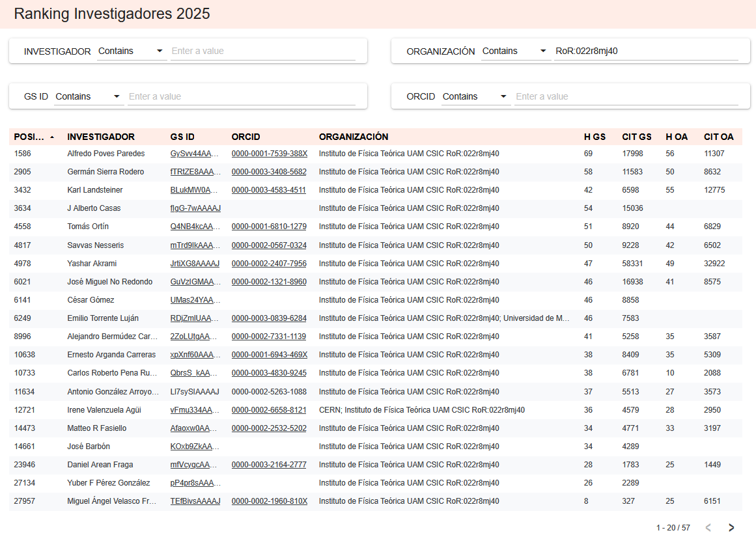Open INVESTIGADOR Contains dropdown

click(132, 51)
